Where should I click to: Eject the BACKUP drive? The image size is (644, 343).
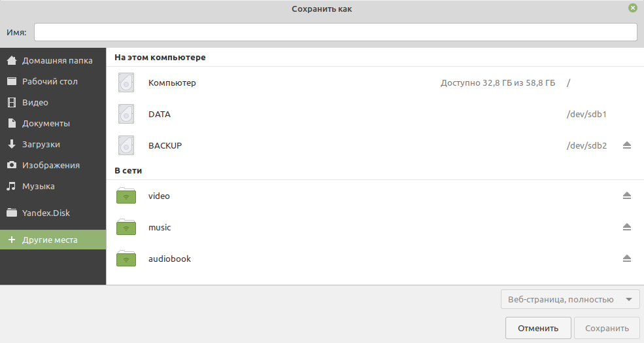pos(626,145)
